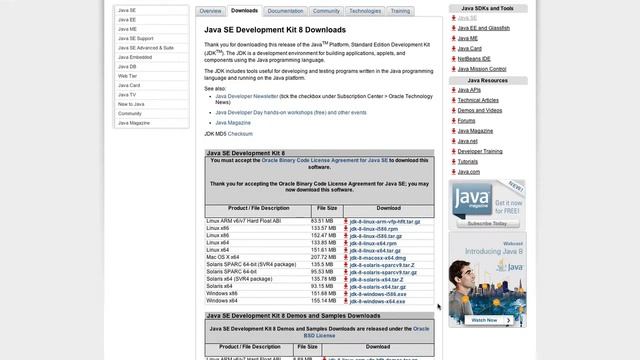Click the Java Magazine advertisement image
The width and height of the screenshot is (640, 360).
[487, 205]
